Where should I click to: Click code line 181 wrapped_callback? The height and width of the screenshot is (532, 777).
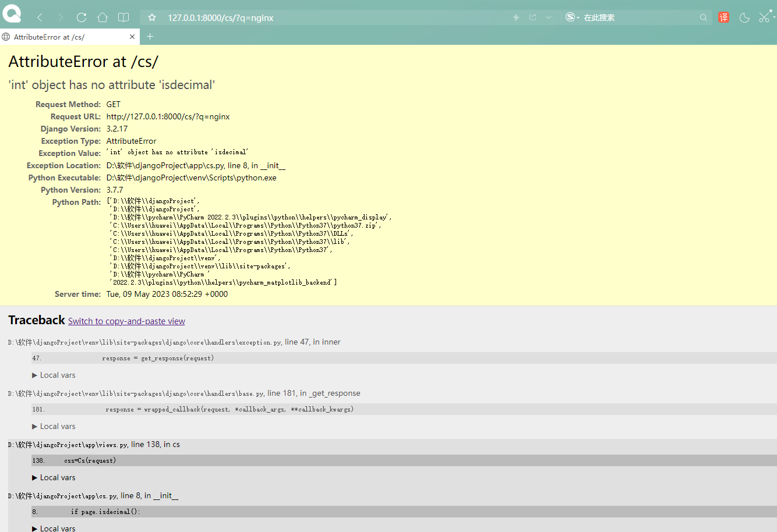click(x=404, y=409)
